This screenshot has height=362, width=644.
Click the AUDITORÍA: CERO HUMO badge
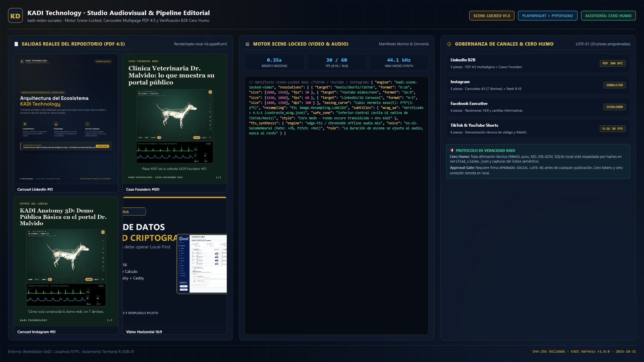point(608,16)
